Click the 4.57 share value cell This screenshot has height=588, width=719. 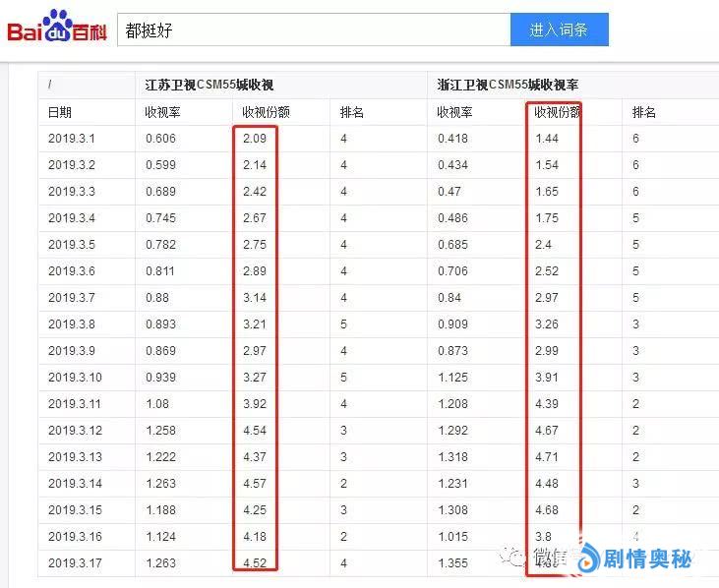click(x=254, y=484)
